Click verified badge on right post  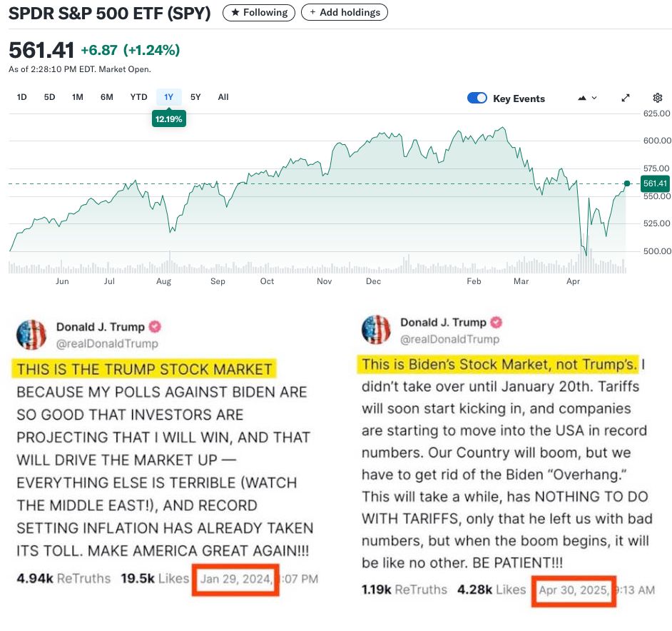tap(497, 323)
